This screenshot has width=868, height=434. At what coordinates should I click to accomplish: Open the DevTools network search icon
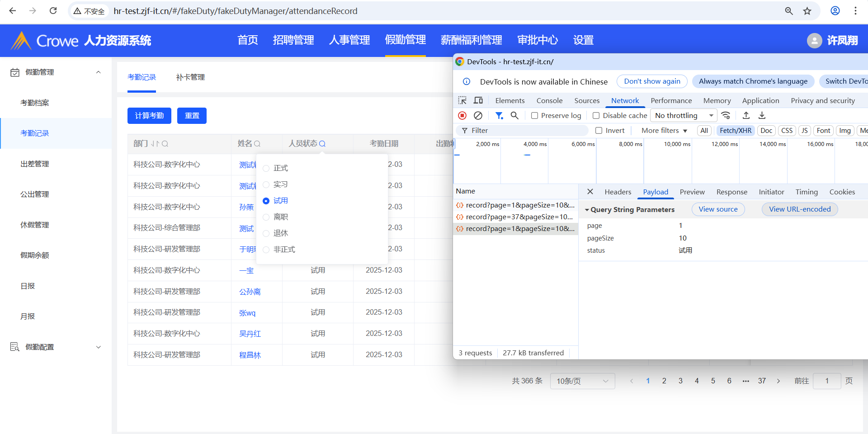514,116
